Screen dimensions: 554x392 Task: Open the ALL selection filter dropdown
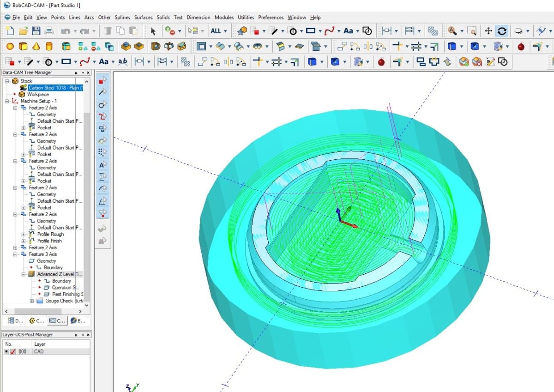pyautogui.click(x=218, y=31)
